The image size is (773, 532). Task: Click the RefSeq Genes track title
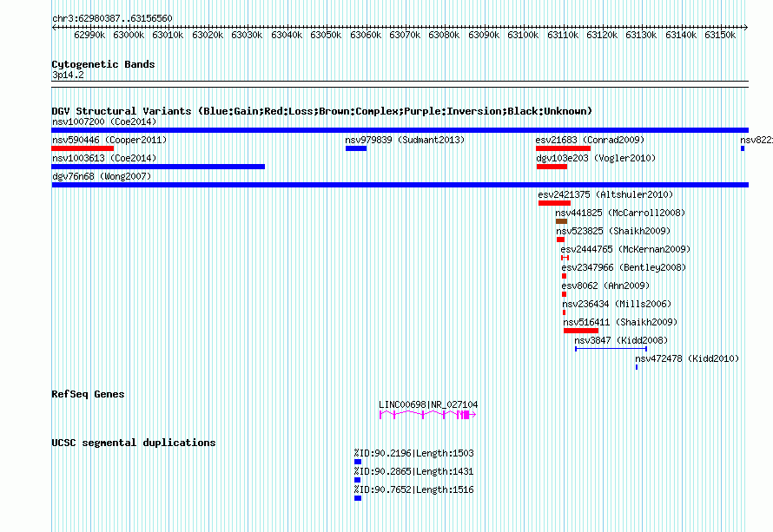click(x=88, y=394)
